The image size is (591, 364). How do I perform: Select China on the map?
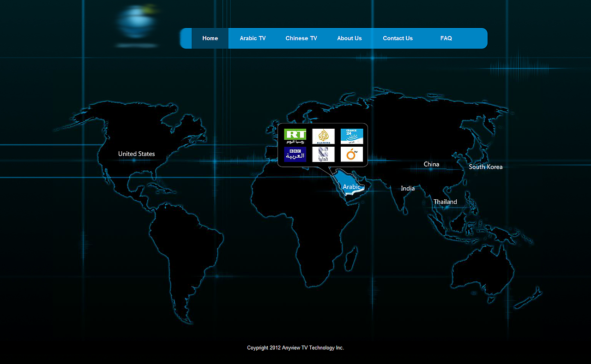click(x=431, y=164)
